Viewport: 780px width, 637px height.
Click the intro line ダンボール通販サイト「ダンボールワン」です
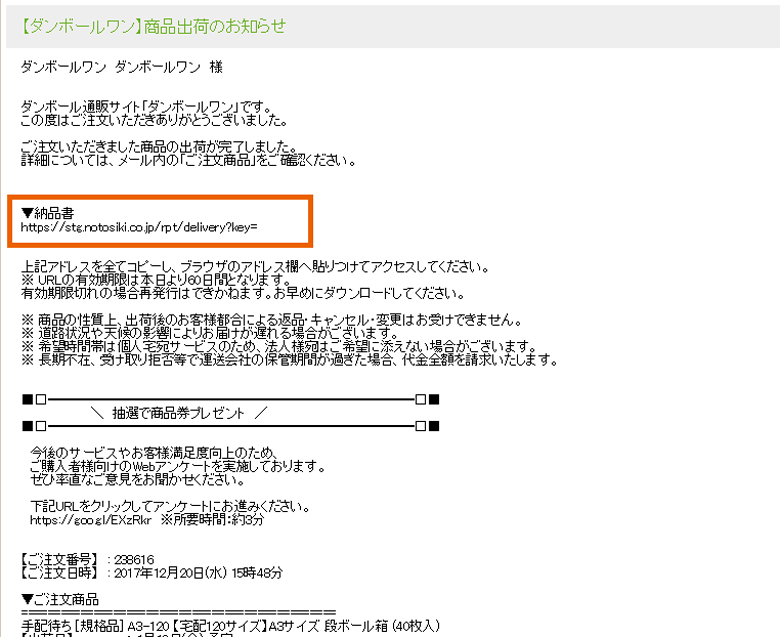tap(146, 106)
